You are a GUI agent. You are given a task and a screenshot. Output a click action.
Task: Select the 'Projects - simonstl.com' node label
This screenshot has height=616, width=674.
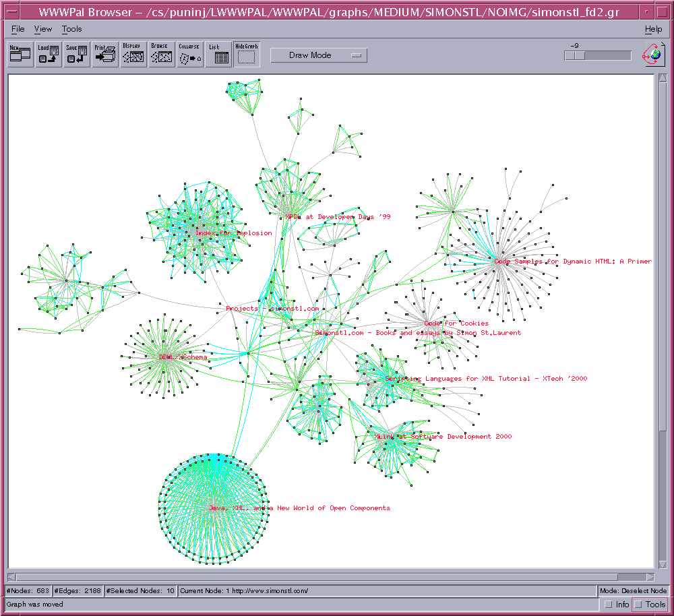pyautogui.click(x=272, y=309)
